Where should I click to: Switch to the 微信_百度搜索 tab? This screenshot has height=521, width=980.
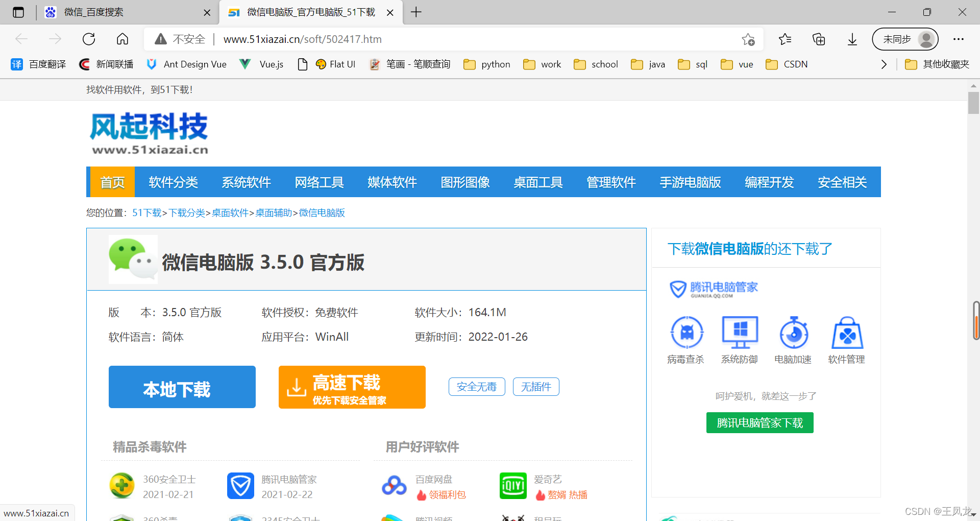point(128,12)
